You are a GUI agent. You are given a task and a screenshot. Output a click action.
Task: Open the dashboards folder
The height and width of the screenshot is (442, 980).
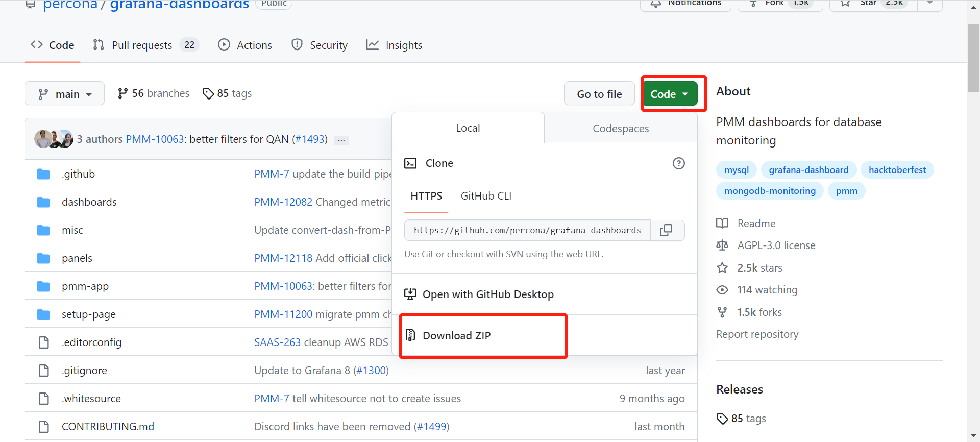click(x=89, y=202)
